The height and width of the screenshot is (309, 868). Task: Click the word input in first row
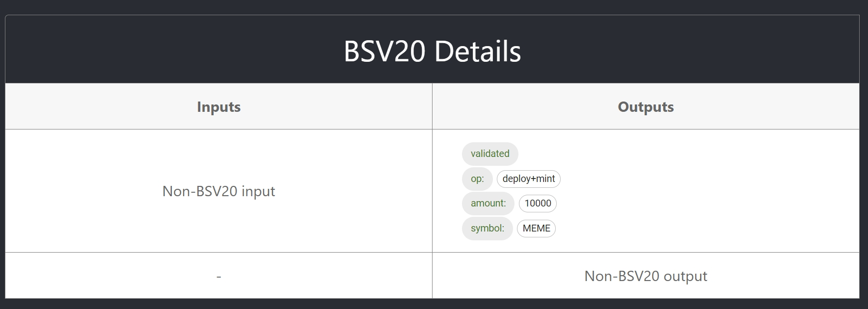coord(258,192)
